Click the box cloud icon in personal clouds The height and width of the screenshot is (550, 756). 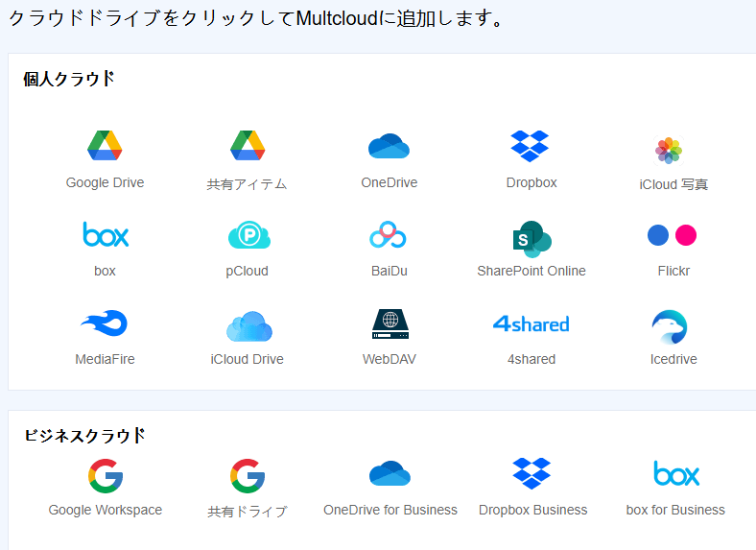point(106,235)
